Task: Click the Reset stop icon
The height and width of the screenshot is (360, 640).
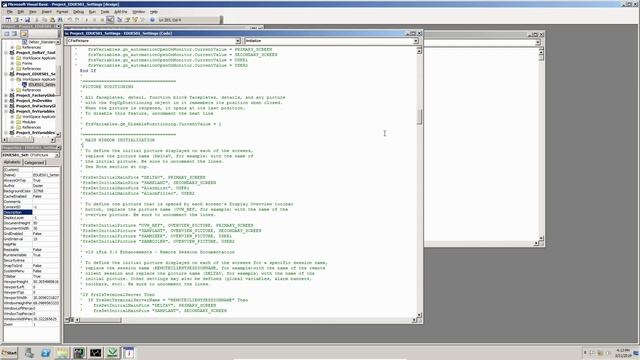Action: coord(102,20)
